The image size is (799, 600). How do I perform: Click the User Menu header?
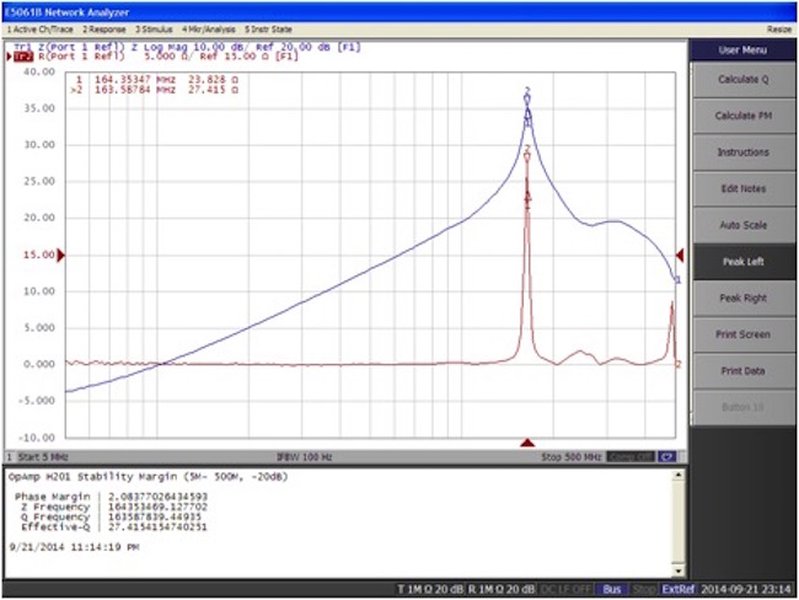(743, 50)
